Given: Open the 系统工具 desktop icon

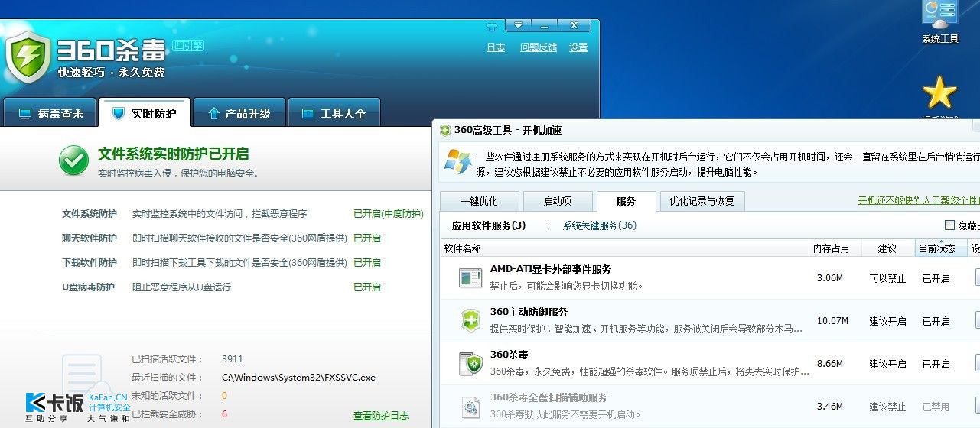Looking at the screenshot, I should coord(940,23).
